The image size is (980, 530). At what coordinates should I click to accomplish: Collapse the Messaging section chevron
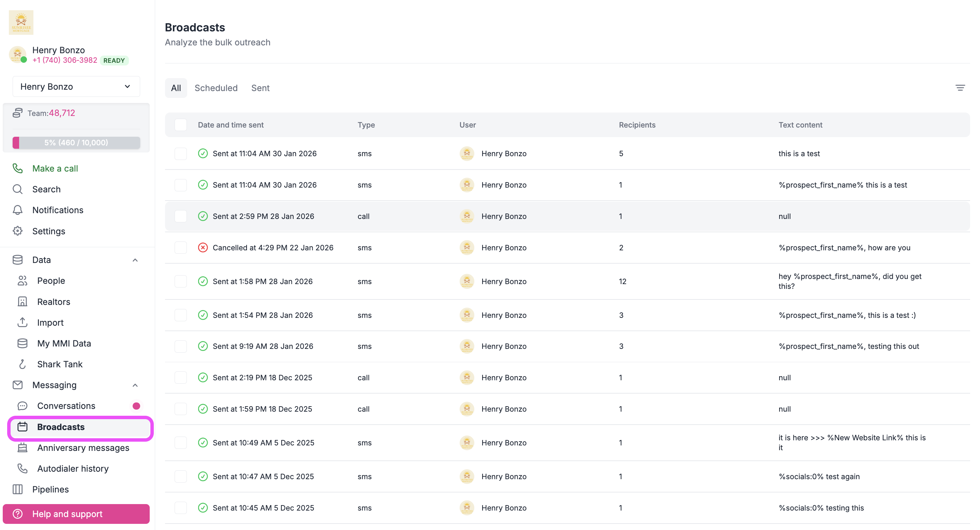click(135, 385)
